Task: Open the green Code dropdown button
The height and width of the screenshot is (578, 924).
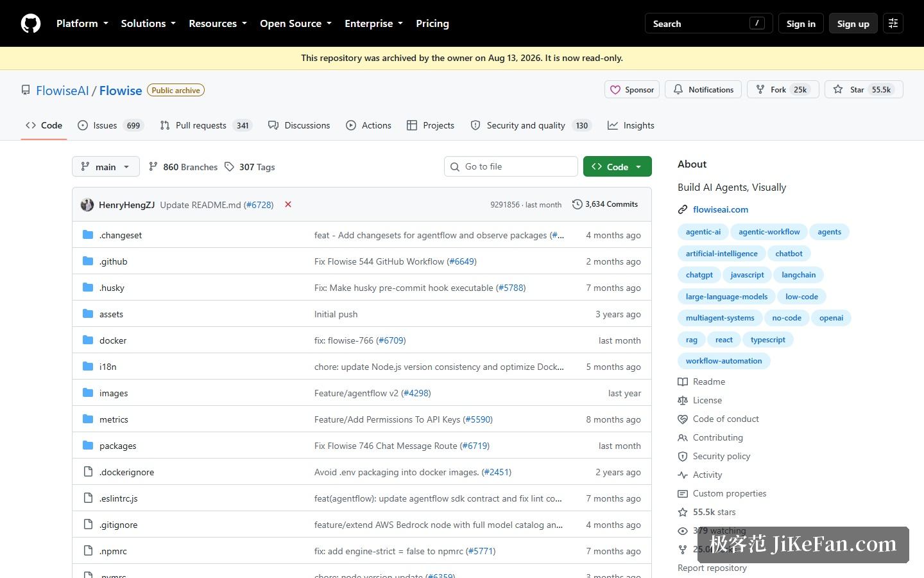Action: [617, 166]
